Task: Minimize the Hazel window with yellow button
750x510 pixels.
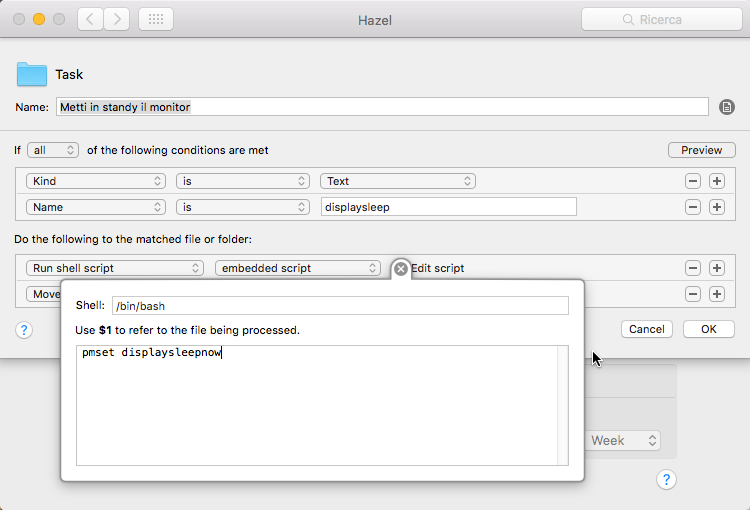Action: [39, 19]
